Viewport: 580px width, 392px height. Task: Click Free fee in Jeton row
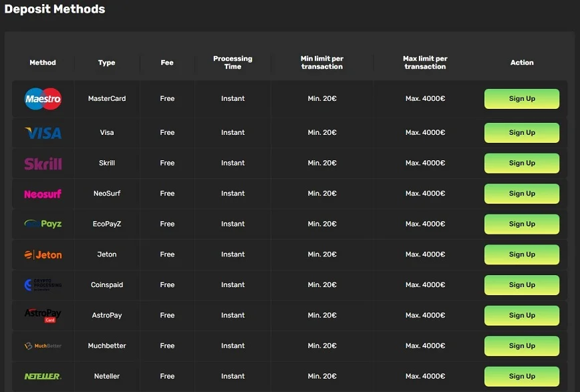tap(167, 254)
